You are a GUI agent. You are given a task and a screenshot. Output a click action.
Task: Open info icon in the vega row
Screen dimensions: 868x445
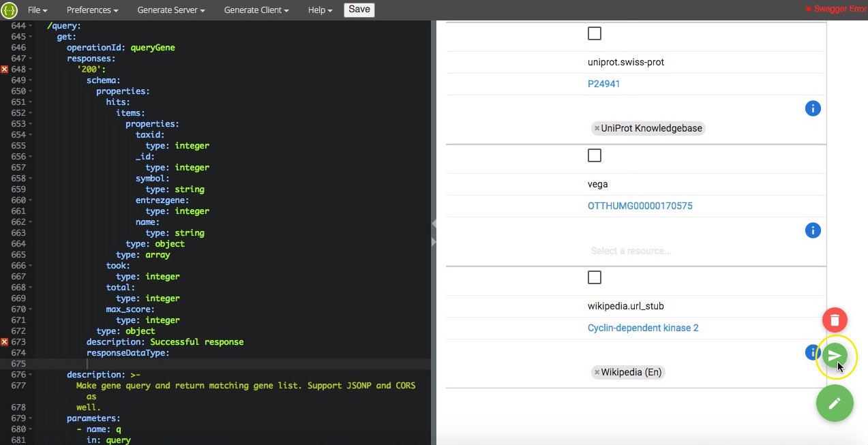[813, 230]
